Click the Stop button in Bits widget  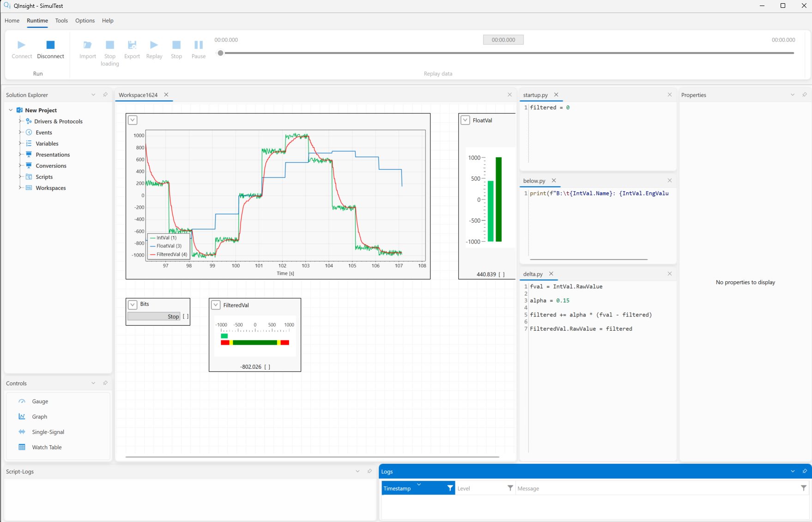point(154,316)
